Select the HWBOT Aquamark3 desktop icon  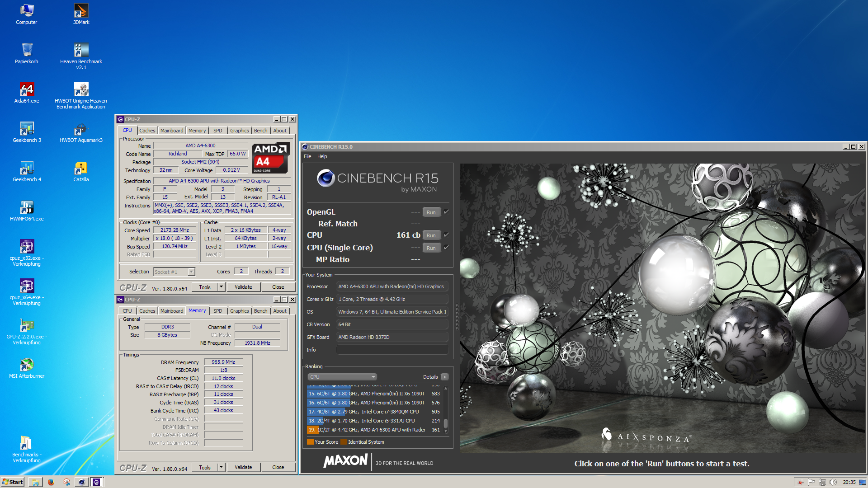(x=81, y=132)
